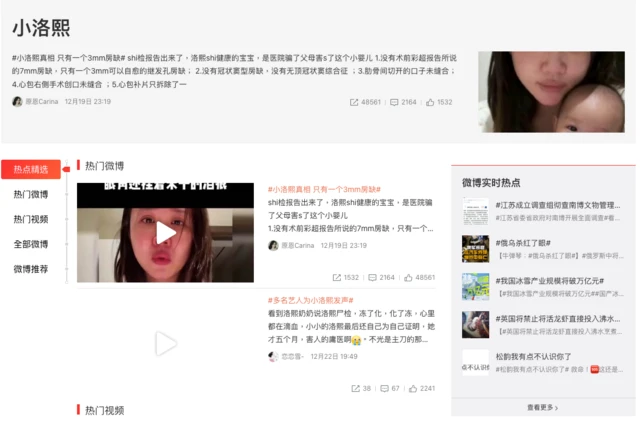This screenshot has height=427, width=640.
Task: Select the 全部微博 sidebar item
Action: [31, 244]
